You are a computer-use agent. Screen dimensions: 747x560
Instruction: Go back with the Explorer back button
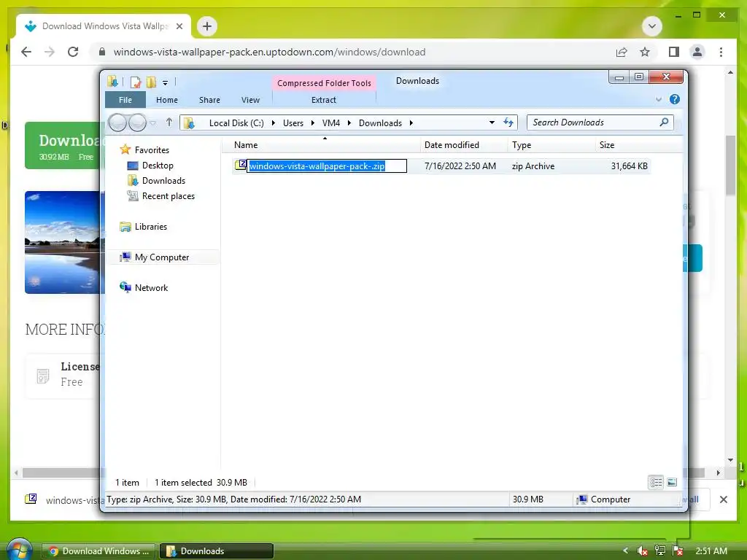[x=117, y=122]
